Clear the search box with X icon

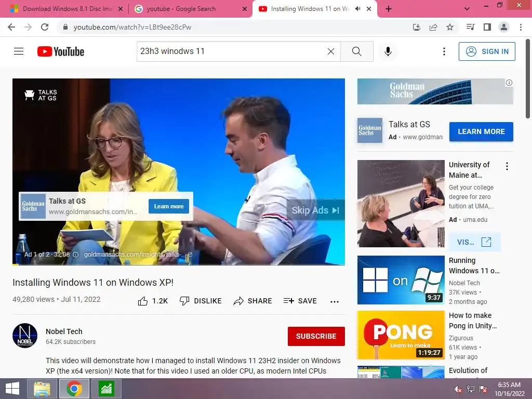pyautogui.click(x=331, y=51)
